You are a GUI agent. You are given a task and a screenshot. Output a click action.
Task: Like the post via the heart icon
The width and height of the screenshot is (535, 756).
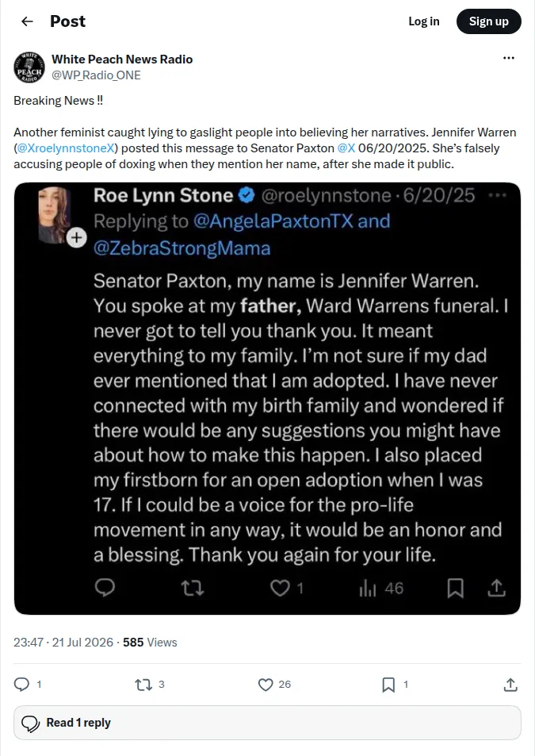266,684
